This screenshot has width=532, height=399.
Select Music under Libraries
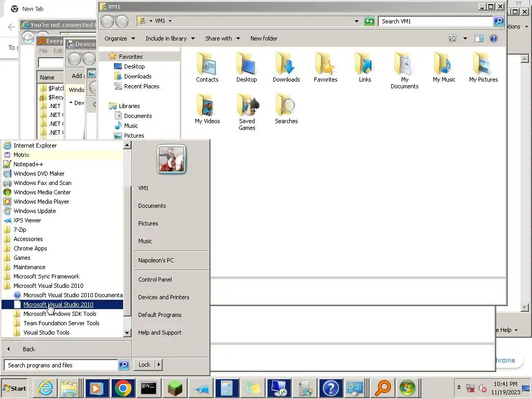[x=130, y=126]
